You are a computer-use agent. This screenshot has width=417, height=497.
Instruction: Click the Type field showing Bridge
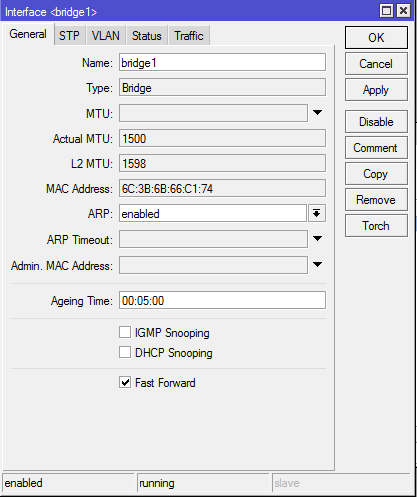click(222, 88)
